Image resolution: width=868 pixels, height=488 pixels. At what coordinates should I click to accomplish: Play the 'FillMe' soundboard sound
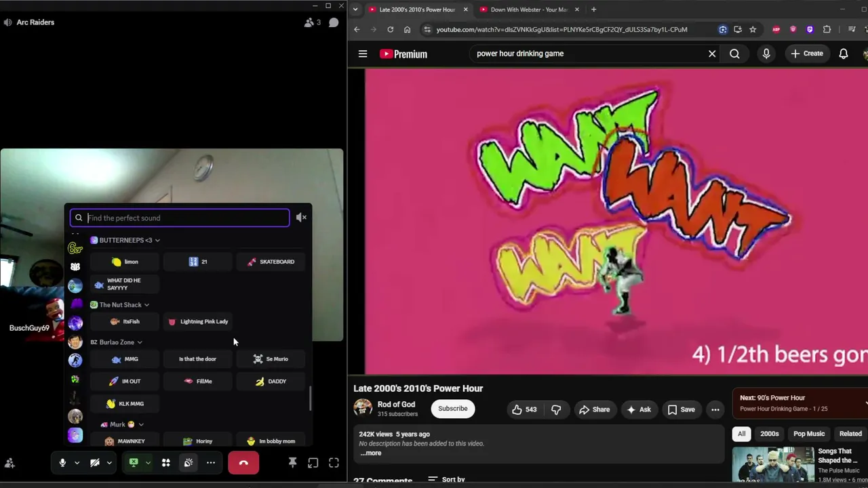click(198, 381)
